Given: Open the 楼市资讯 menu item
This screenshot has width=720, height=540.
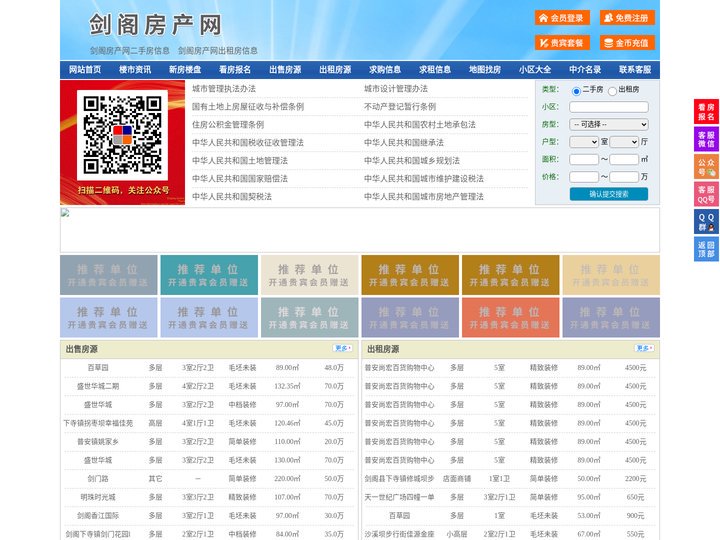Looking at the screenshot, I should 135,70.
